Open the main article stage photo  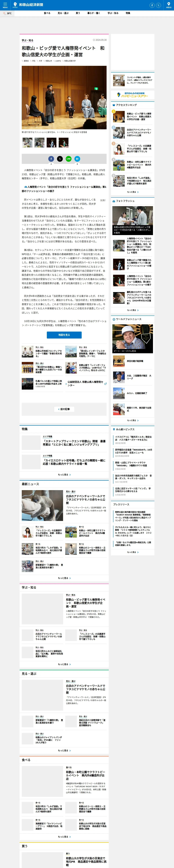click(64, 97)
